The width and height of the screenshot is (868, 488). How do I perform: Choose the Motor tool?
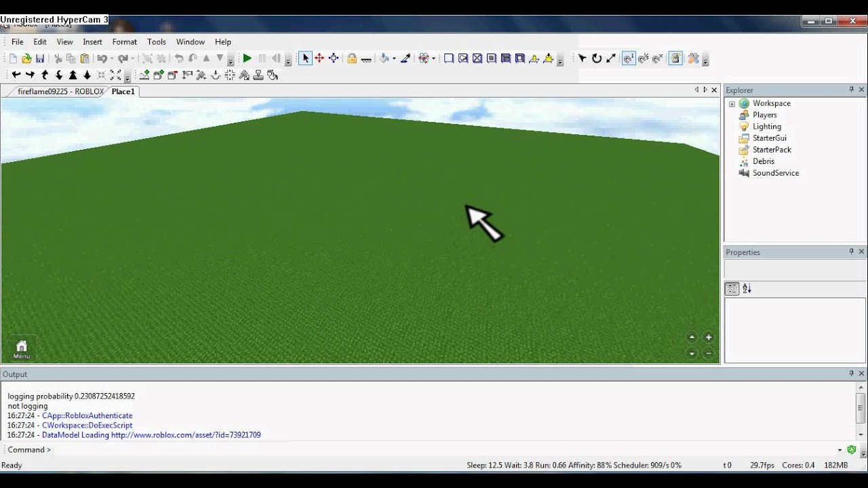[548, 59]
